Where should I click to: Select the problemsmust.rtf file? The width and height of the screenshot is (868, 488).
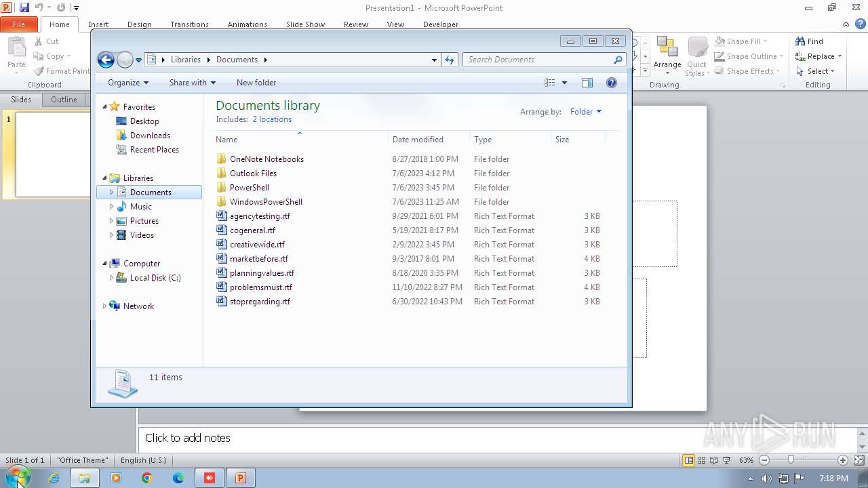[x=260, y=287]
